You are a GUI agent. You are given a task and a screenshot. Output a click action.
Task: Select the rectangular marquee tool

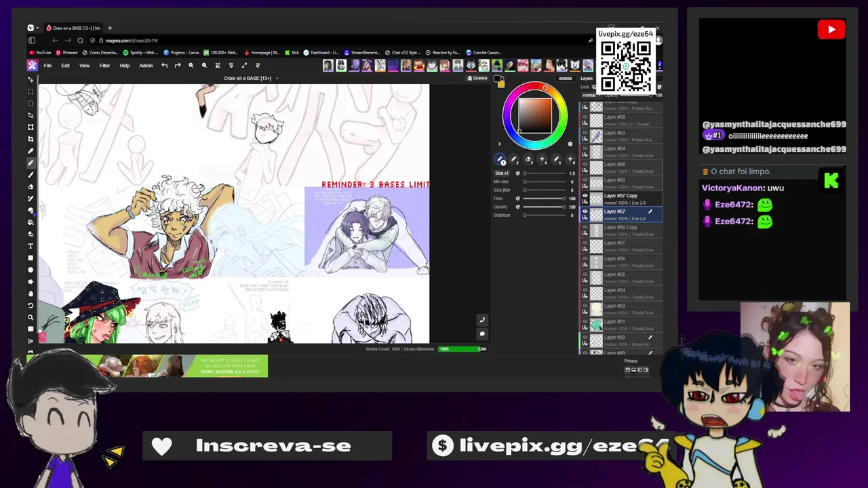[x=31, y=91]
